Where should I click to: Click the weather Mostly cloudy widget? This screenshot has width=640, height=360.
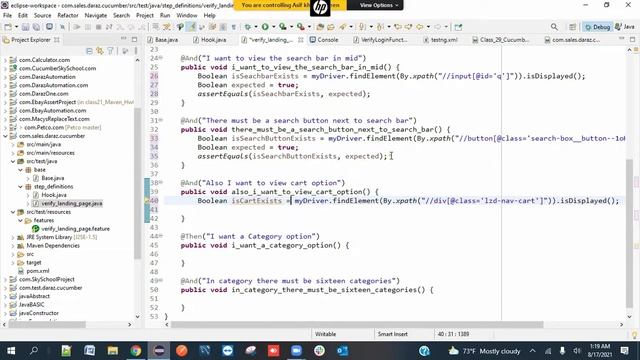coord(485,351)
